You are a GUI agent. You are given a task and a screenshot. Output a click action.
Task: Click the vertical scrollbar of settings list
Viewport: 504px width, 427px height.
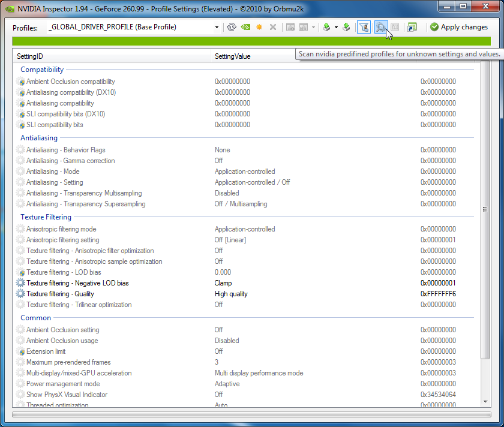[485, 210]
